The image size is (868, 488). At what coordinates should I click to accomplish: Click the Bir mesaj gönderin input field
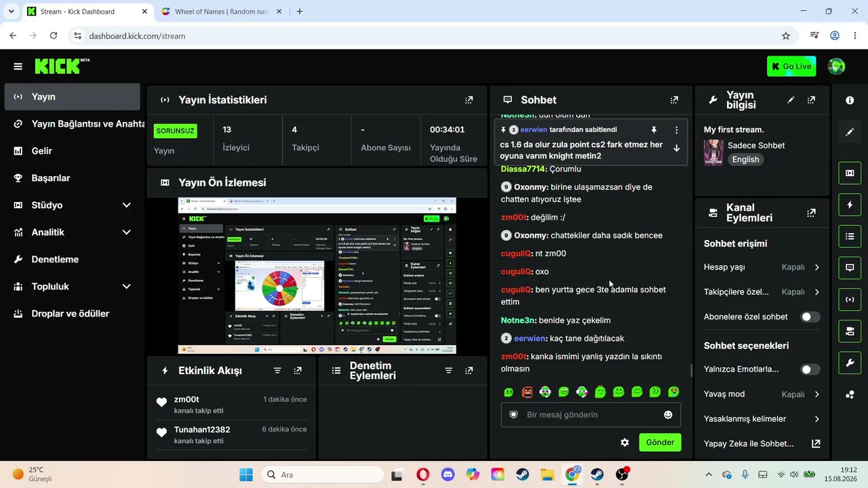point(591,415)
